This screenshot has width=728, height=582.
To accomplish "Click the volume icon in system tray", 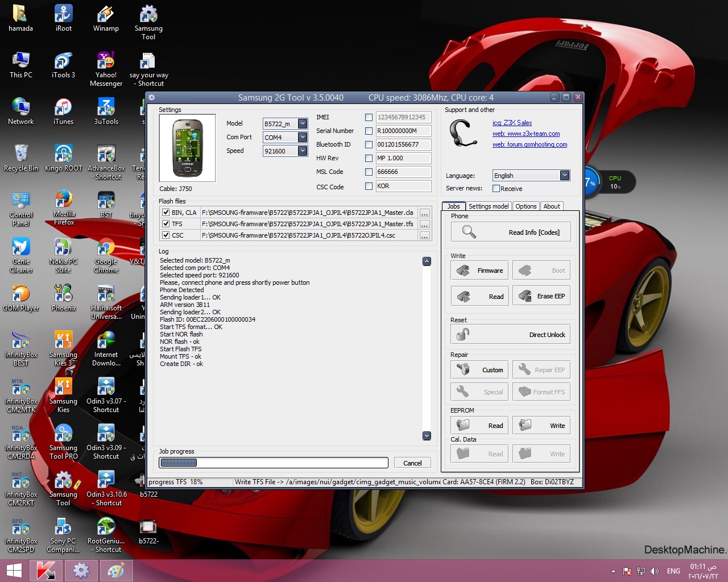I will click(655, 571).
